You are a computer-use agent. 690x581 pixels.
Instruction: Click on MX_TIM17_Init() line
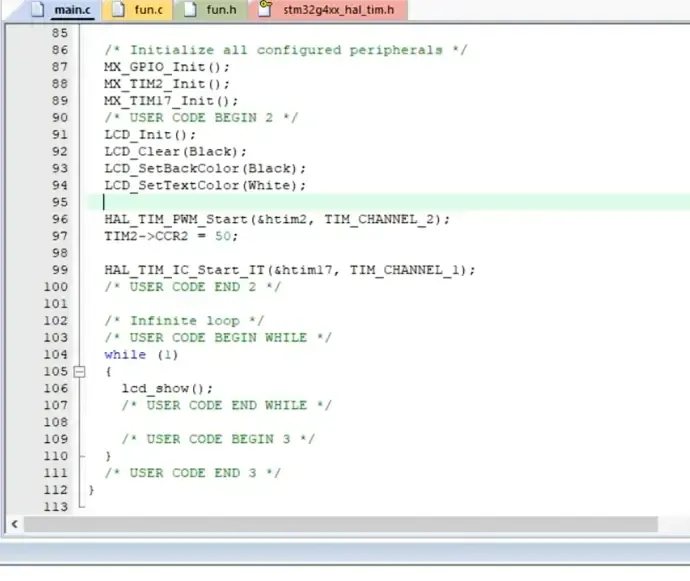[x=171, y=100]
